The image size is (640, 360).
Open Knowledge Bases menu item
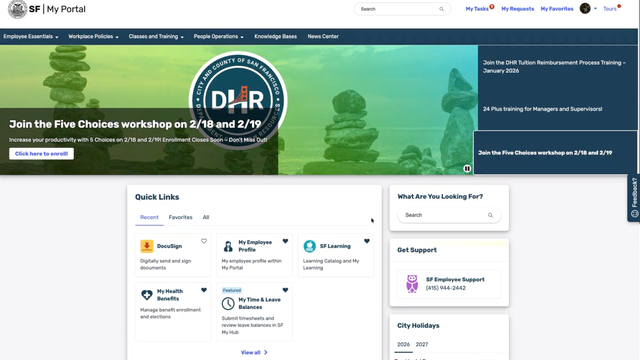point(276,36)
